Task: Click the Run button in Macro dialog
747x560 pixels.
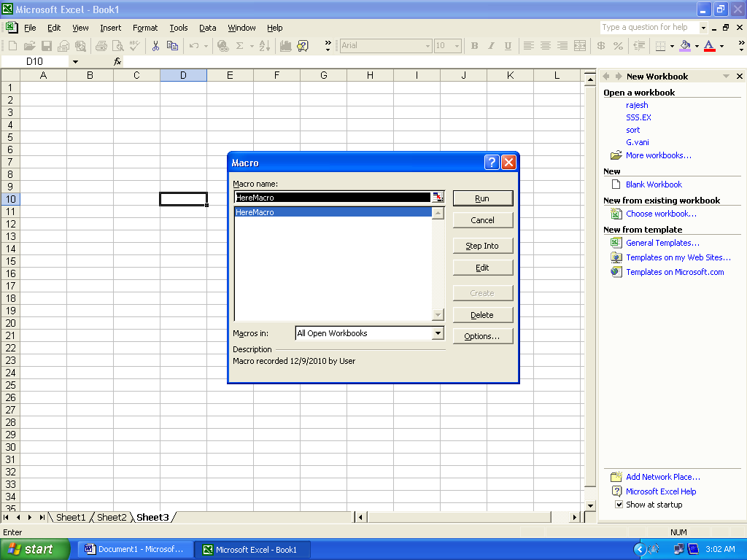Action: click(483, 198)
